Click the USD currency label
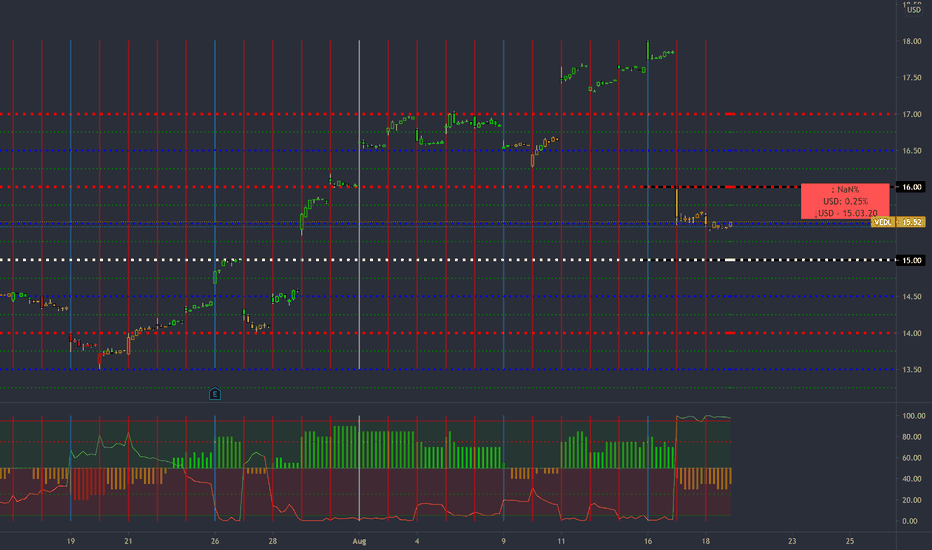932x550 pixels. 914,10
